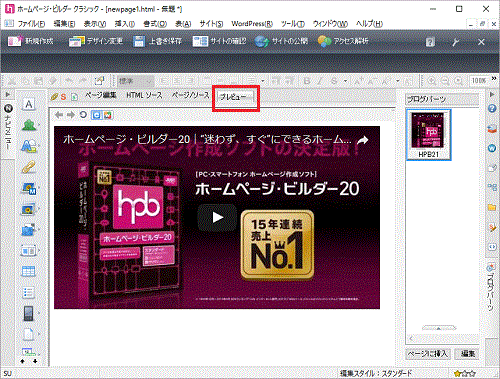
Task: Click the preview back arrow
Action: (x=59, y=115)
